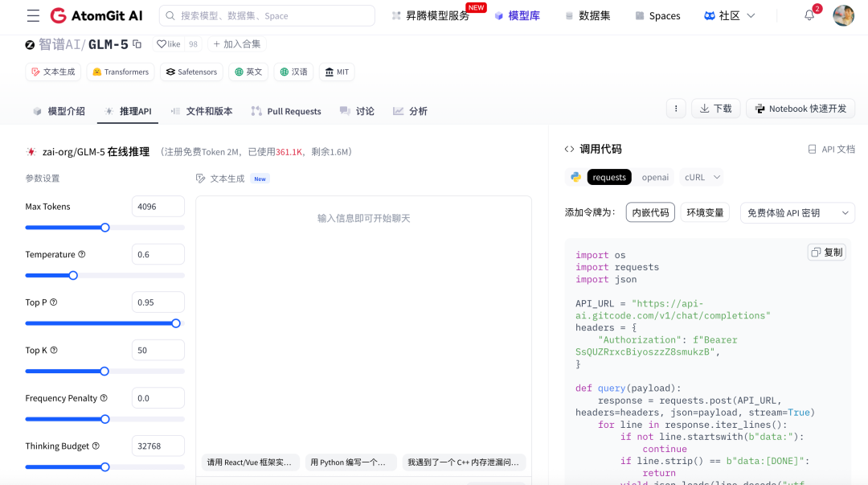Click the Safetensors tag

191,72
